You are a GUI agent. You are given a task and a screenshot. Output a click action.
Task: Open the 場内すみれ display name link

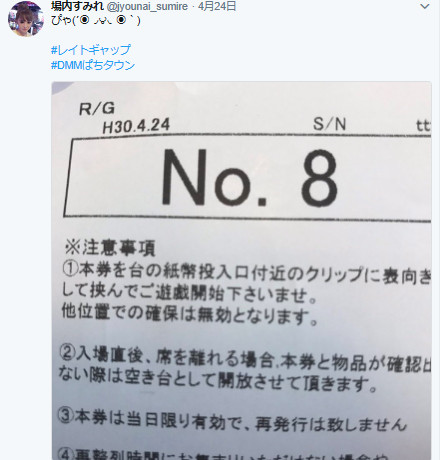tap(77, 6)
